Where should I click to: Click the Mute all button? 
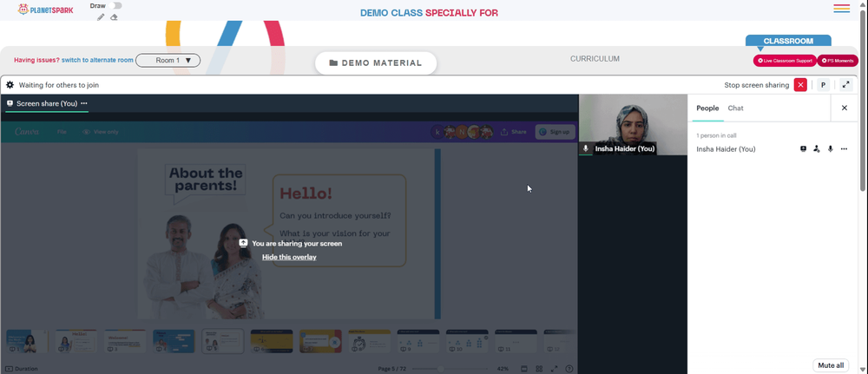(831, 365)
